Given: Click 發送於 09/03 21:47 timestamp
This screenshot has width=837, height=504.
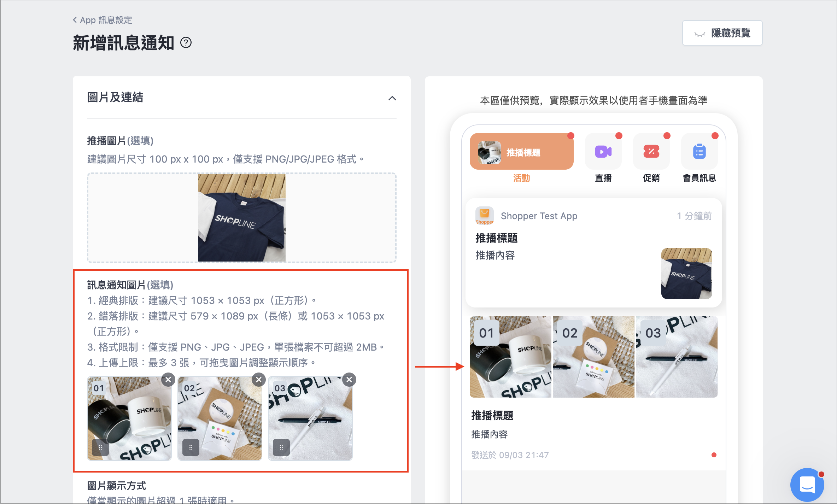Looking at the screenshot, I should (x=510, y=455).
